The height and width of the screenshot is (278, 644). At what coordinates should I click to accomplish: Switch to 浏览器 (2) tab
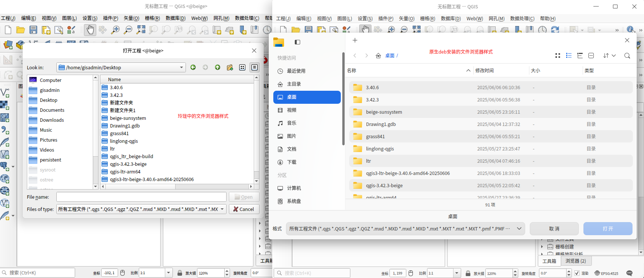(x=576, y=261)
